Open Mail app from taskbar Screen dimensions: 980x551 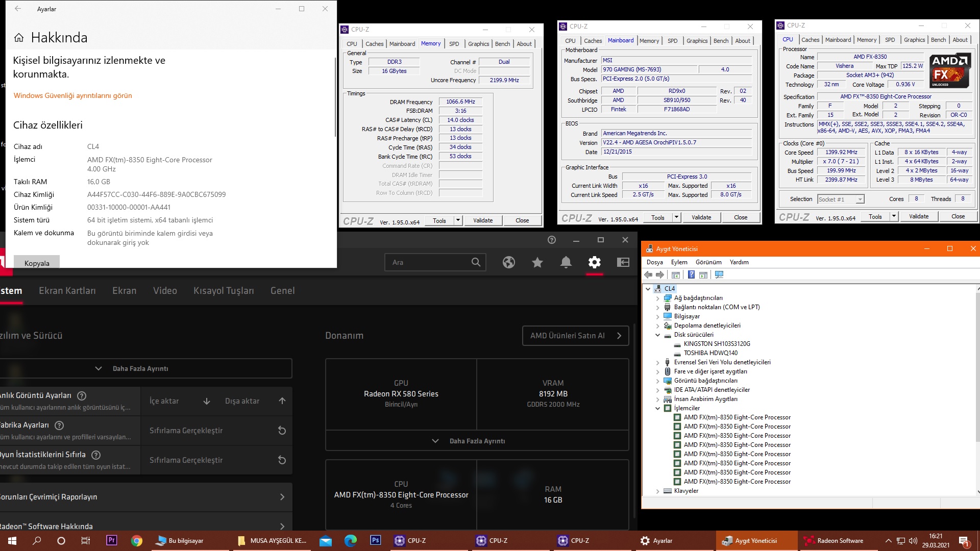(x=326, y=541)
